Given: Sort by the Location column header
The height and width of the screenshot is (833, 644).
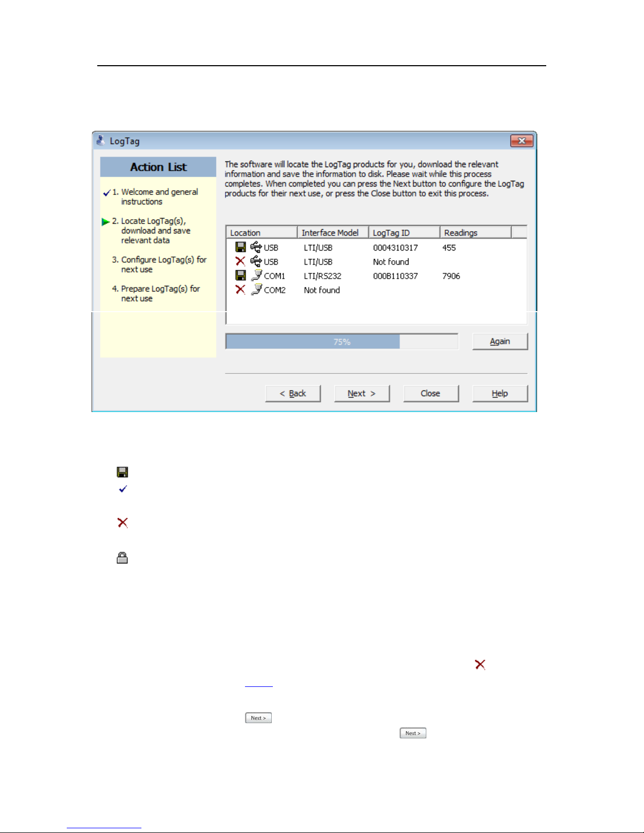Looking at the screenshot, I should coord(262,232).
